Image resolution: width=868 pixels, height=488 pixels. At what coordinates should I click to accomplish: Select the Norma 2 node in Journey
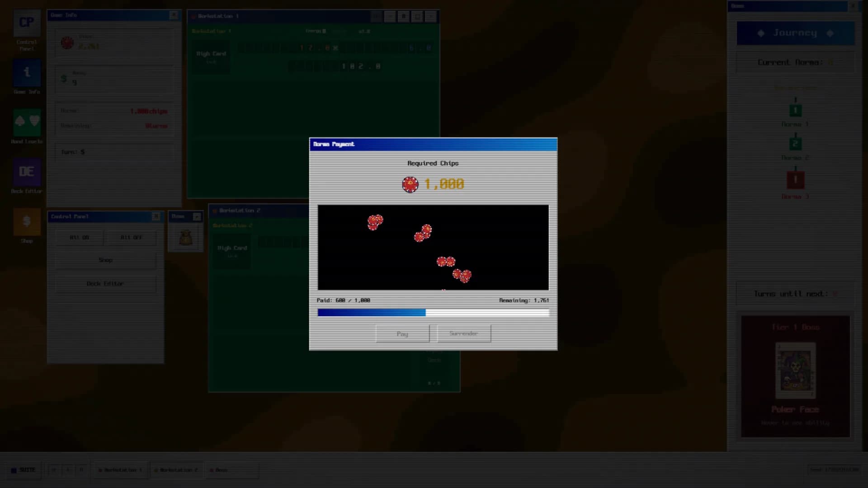[x=795, y=144]
